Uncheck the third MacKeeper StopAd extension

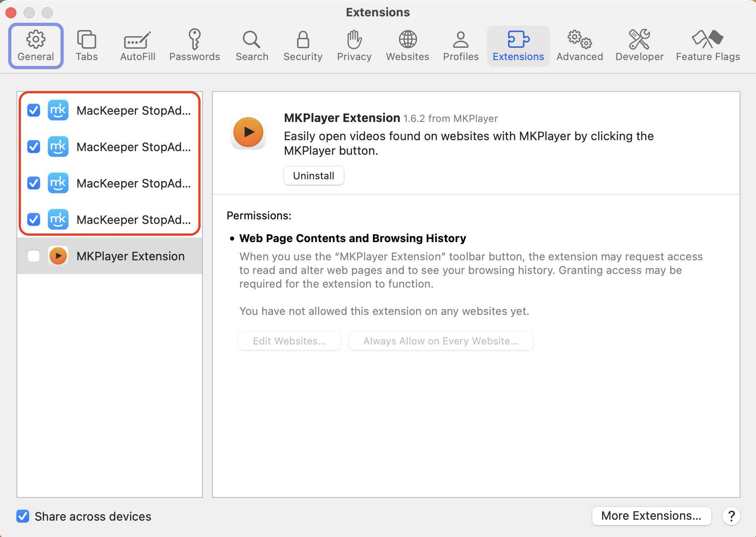[34, 183]
